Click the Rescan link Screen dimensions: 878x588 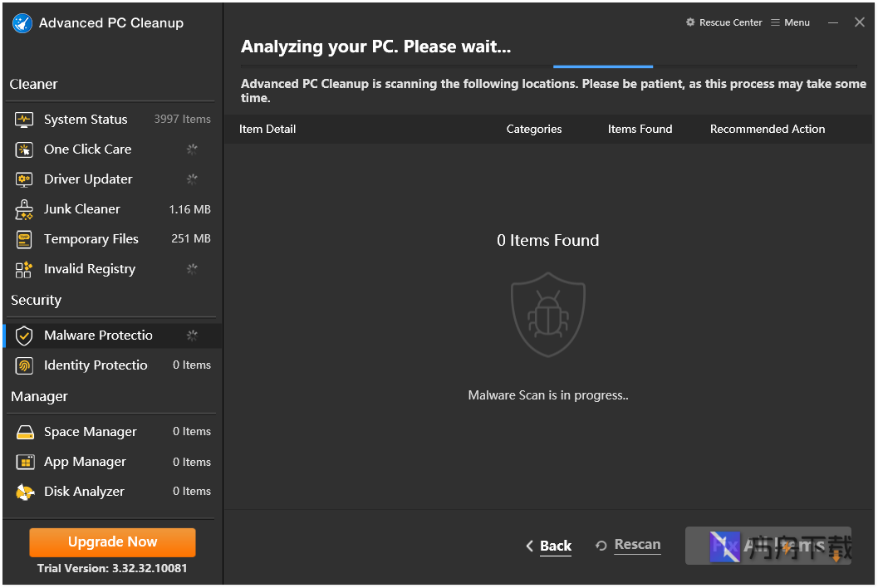click(637, 545)
